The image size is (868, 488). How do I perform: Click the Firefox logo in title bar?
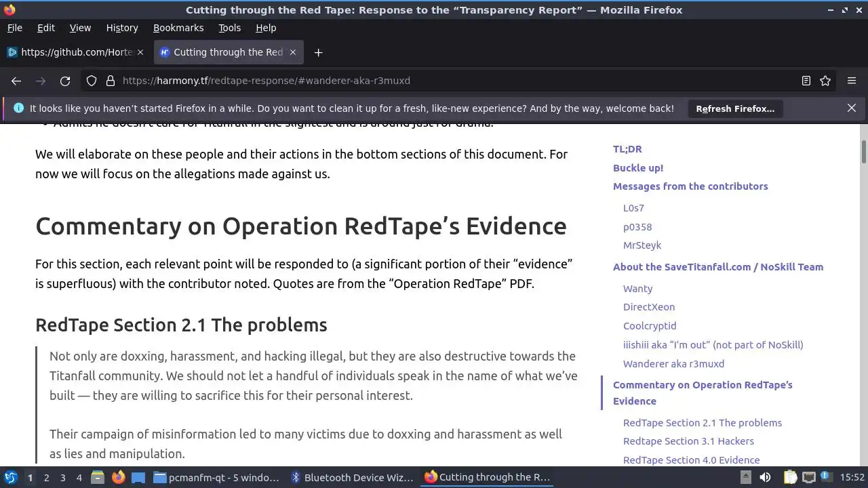pyautogui.click(x=9, y=9)
